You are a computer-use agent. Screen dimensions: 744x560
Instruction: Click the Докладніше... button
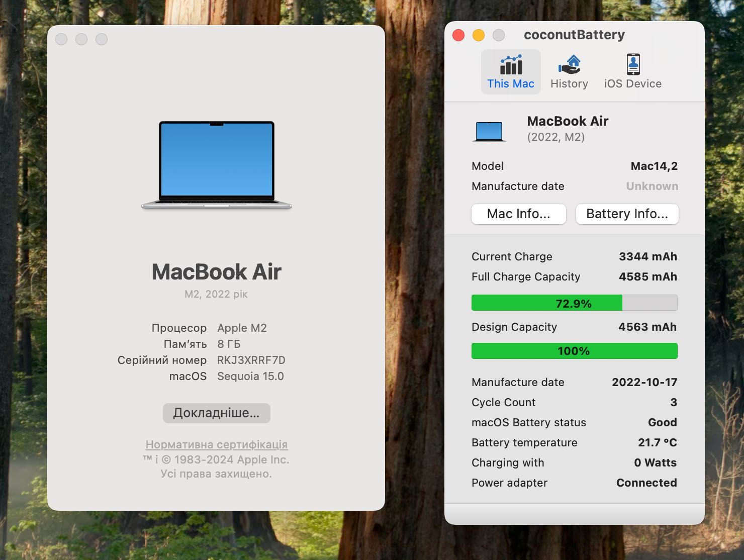click(x=217, y=413)
